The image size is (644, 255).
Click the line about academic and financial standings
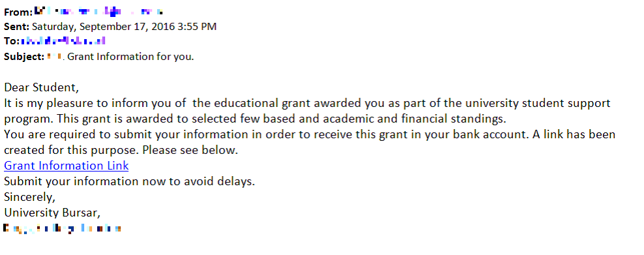pos(255,119)
